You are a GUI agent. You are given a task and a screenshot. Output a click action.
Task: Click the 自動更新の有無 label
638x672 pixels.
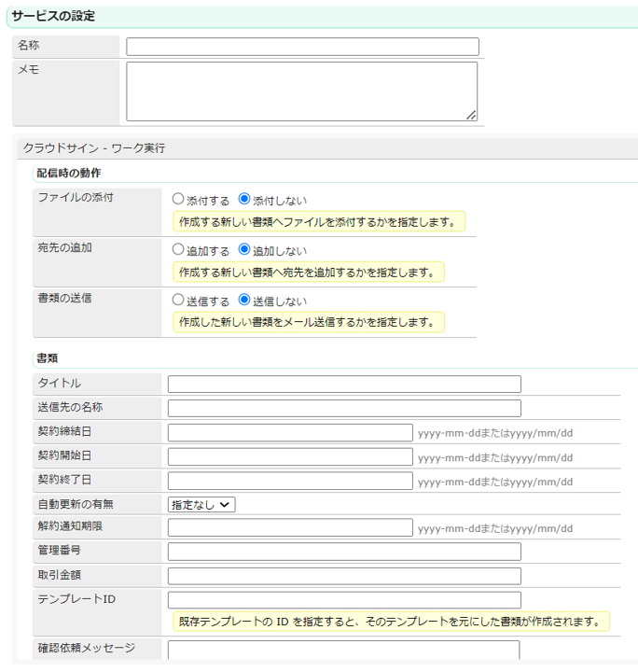click(x=76, y=504)
